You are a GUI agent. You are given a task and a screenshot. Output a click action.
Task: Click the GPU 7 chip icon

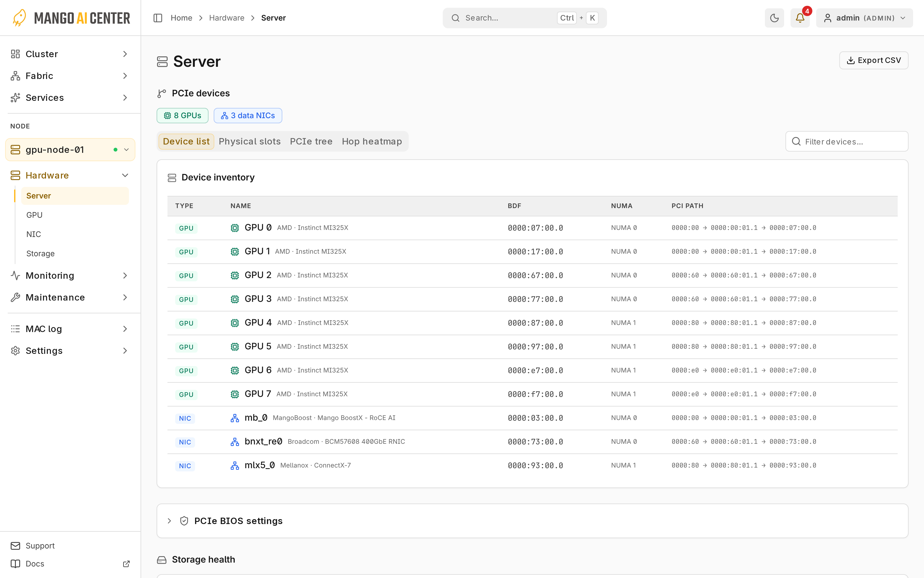[x=235, y=394]
